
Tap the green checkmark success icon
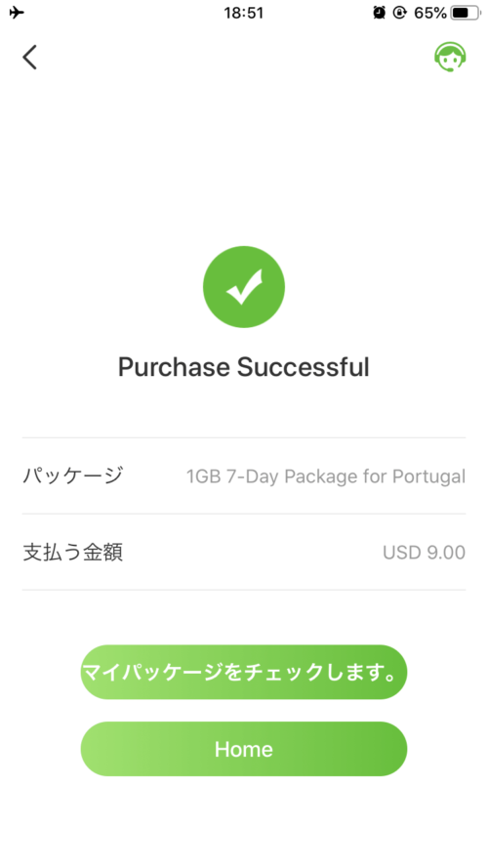point(244,287)
